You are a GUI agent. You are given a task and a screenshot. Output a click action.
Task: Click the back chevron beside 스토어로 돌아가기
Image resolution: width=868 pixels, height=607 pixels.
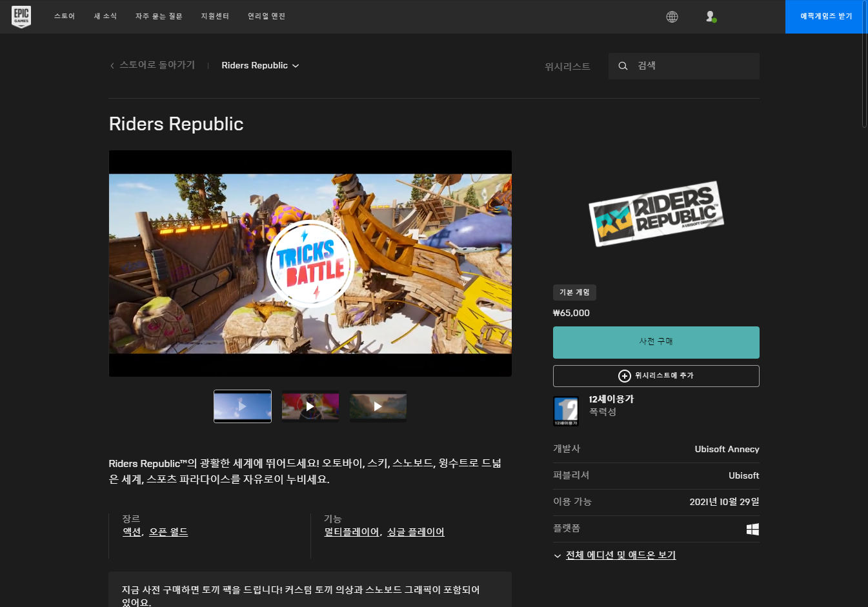point(112,66)
